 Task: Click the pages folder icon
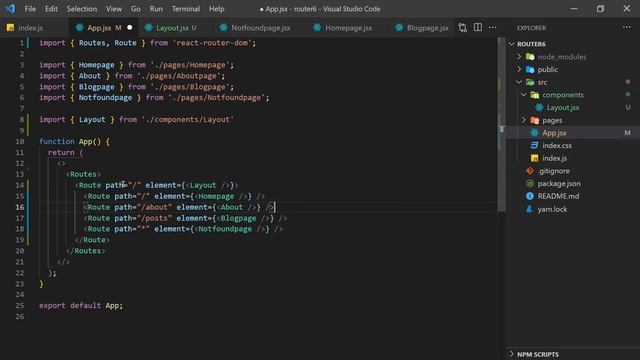(535, 120)
